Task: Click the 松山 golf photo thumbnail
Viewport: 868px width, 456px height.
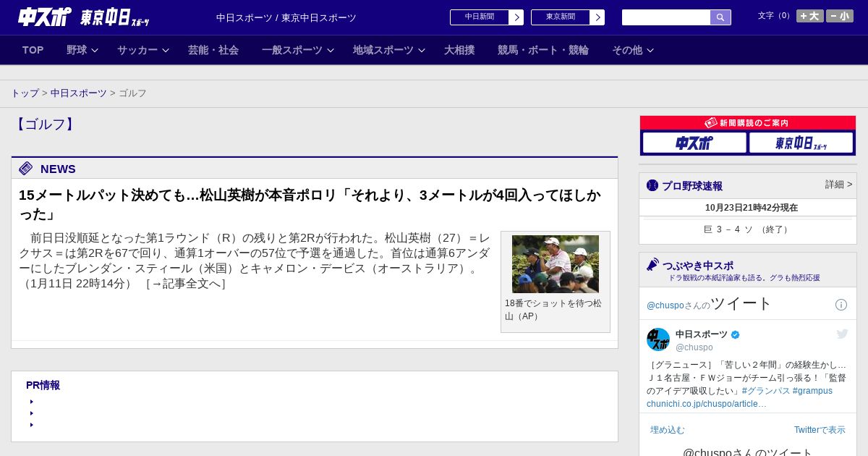Action: point(556,264)
